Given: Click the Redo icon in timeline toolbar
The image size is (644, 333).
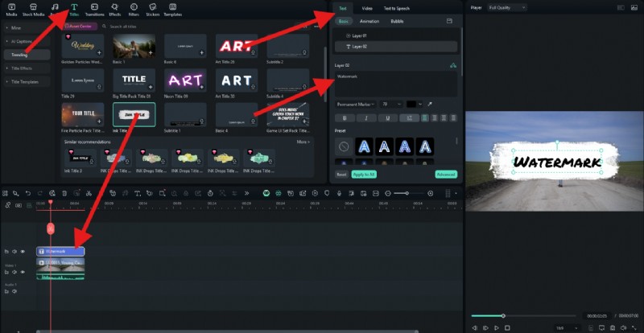Looking at the screenshot, I should click(39, 193).
